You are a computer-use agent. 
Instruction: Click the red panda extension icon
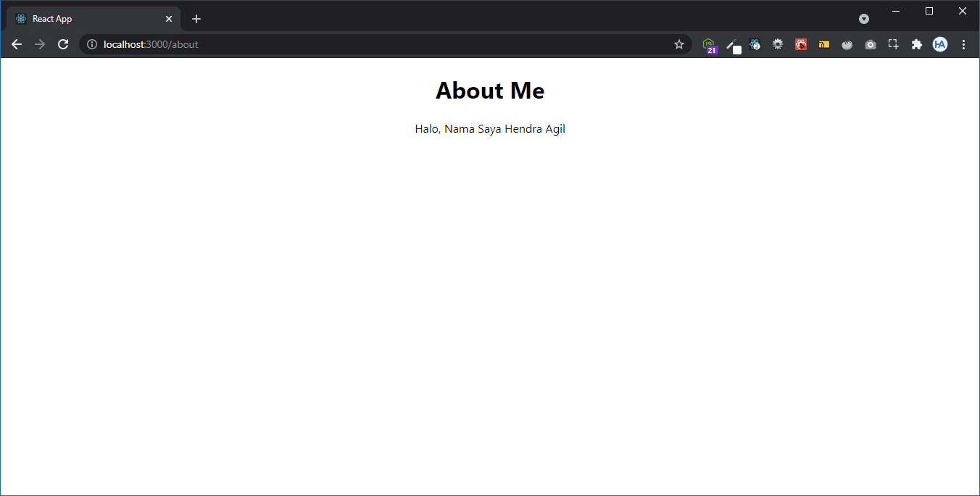pos(800,44)
